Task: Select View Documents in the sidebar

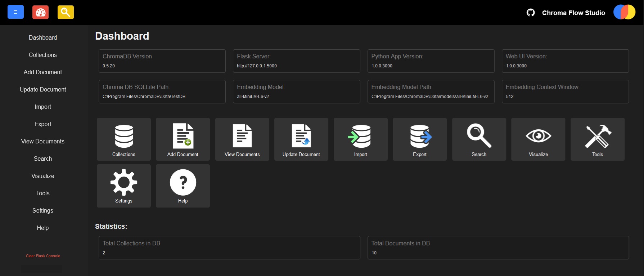Action: pos(43,141)
